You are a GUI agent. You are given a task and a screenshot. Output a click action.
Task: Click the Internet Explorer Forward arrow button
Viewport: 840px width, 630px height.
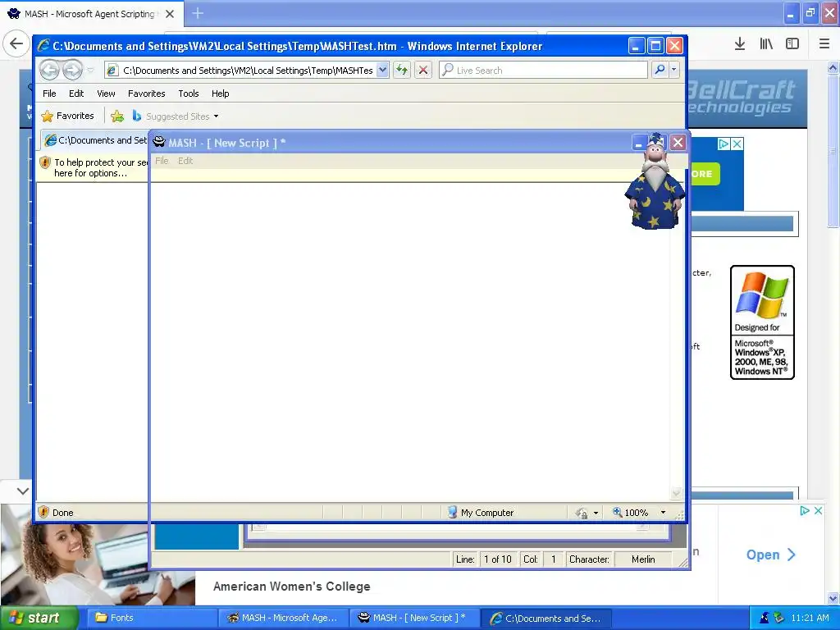point(72,70)
